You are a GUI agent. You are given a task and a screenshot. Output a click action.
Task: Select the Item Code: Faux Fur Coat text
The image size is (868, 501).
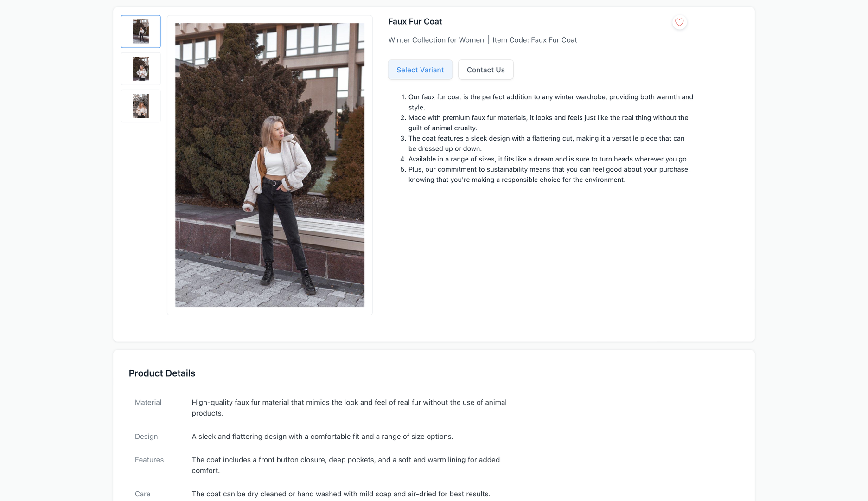point(535,40)
